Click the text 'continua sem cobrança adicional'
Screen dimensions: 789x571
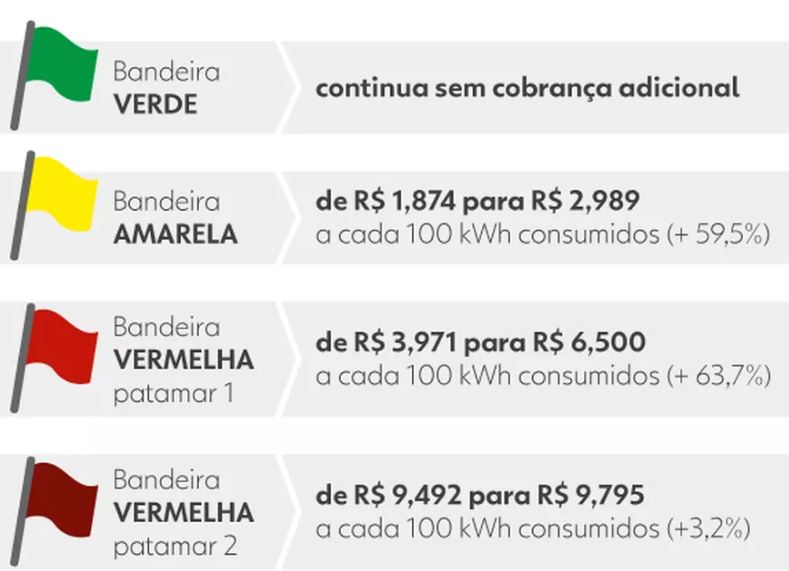[527, 89]
